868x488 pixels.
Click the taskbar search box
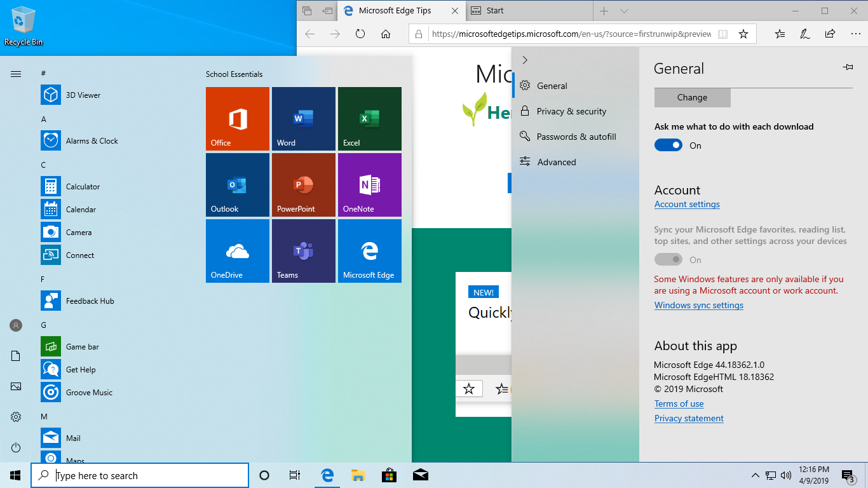click(x=140, y=475)
